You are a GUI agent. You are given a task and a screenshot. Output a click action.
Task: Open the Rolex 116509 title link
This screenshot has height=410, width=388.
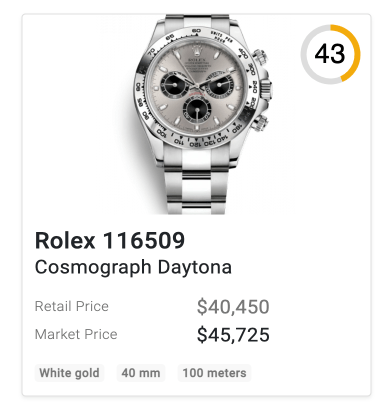[x=110, y=240]
